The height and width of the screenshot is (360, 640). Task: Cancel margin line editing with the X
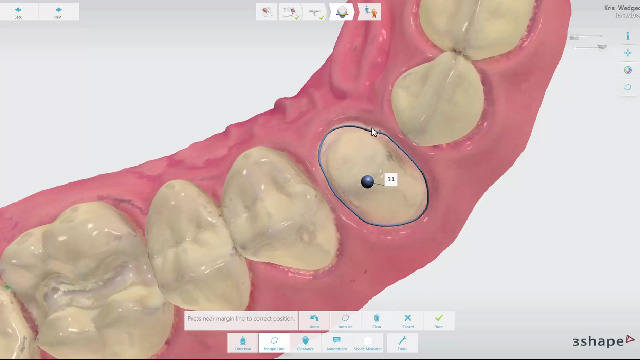click(x=407, y=321)
